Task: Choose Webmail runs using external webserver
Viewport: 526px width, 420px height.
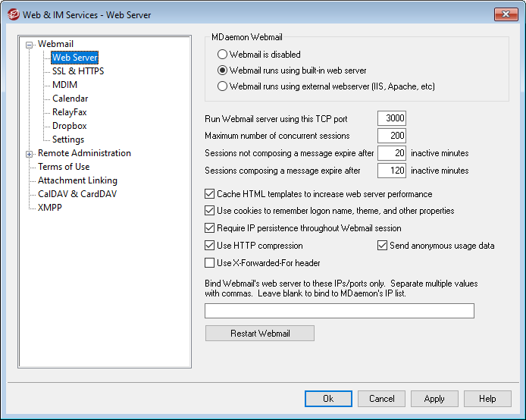Action: point(222,86)
